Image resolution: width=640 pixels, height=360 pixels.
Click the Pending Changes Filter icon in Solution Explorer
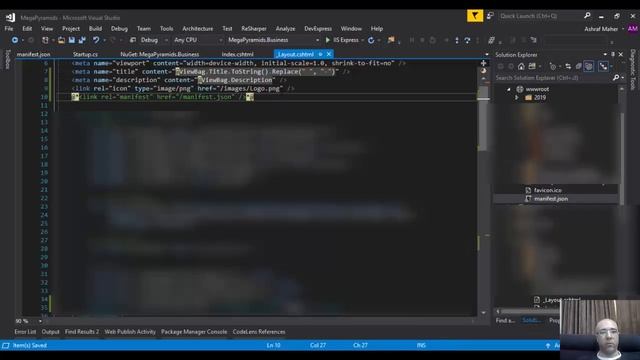tap(553, 66)
